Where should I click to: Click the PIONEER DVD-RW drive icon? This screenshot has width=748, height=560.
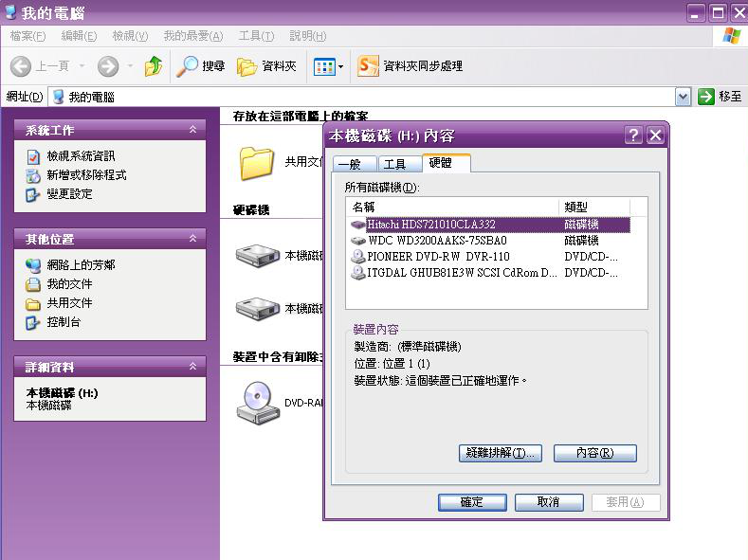357,257
